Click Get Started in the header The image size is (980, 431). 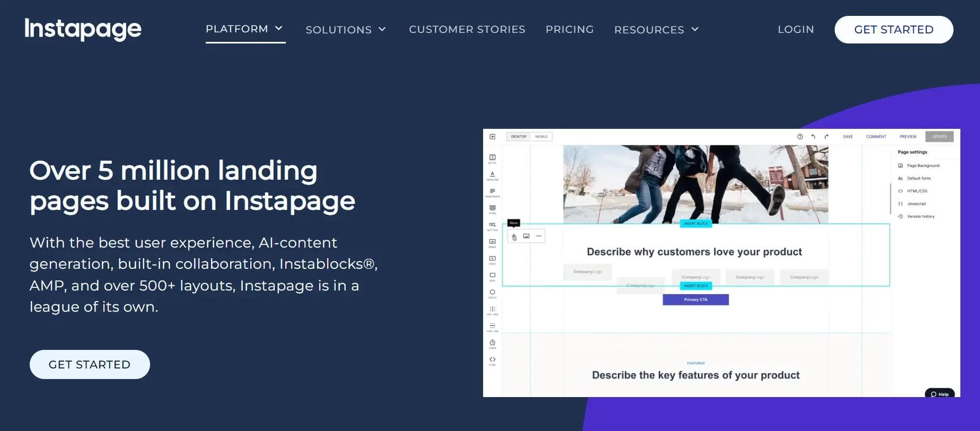[894, 30]
